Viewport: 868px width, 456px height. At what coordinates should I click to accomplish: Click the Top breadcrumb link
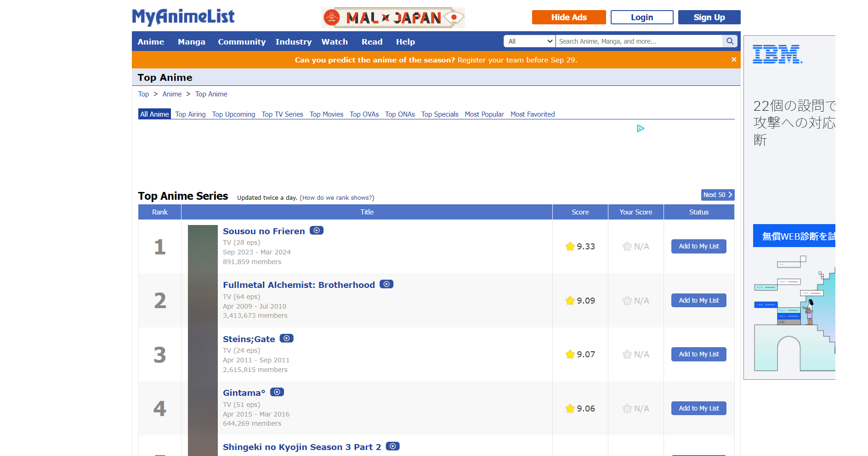(x=143, y=94)
